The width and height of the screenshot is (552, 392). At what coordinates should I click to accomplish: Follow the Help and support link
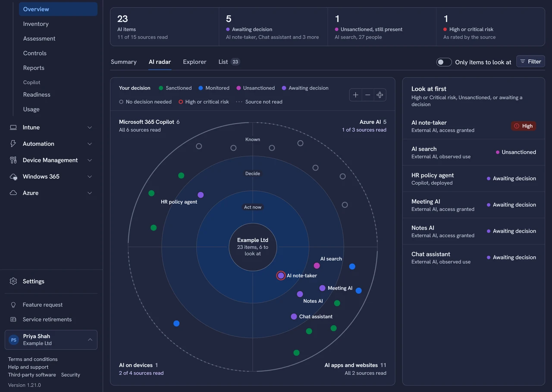(28, 367)
